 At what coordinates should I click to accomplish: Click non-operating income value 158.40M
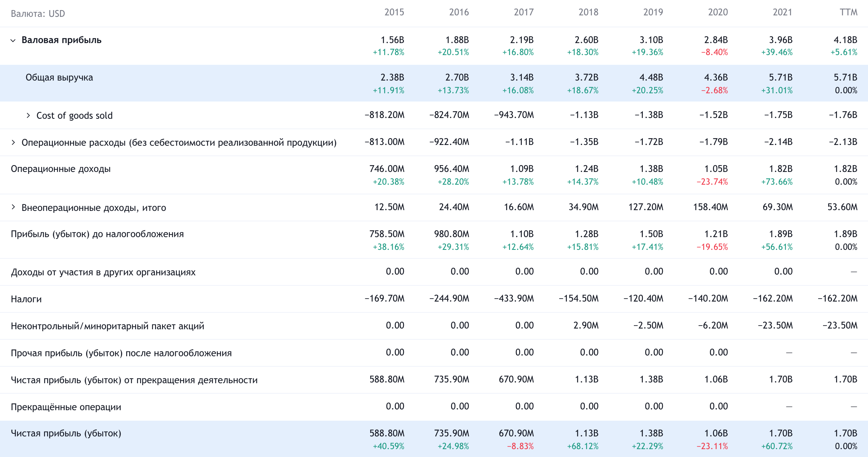(x=711, y=207)
